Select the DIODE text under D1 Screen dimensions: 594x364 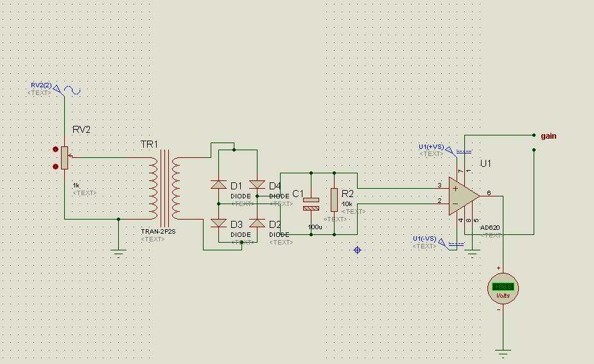[241, 196]
